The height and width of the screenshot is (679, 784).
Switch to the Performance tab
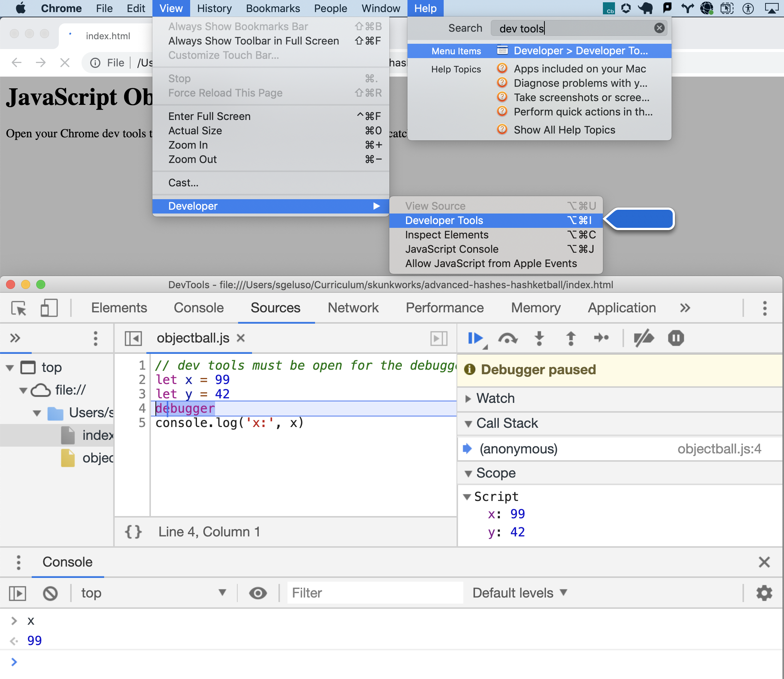[x=444, y=308]
